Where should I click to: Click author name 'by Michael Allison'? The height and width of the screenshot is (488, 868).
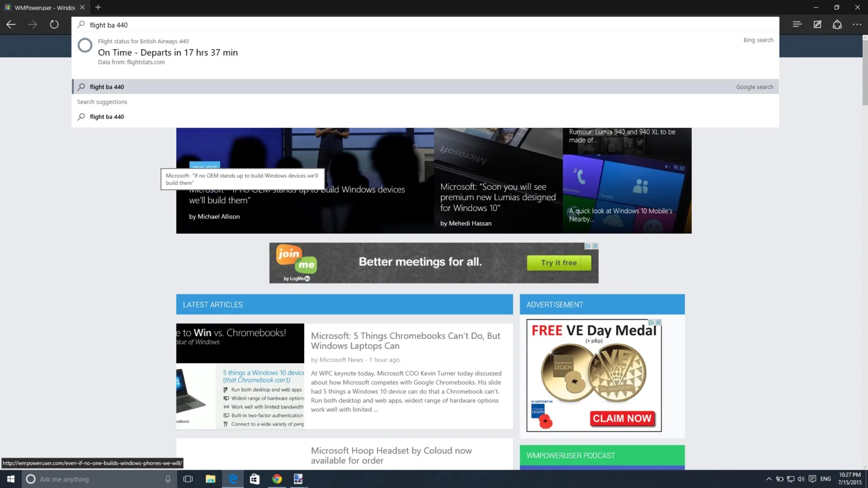(214, 216)
